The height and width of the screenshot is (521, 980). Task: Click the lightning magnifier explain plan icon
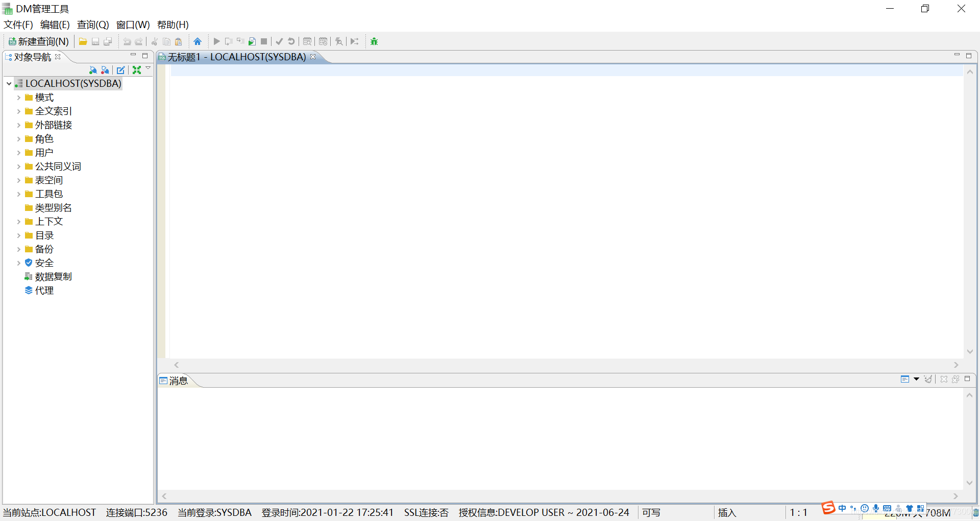339,41
